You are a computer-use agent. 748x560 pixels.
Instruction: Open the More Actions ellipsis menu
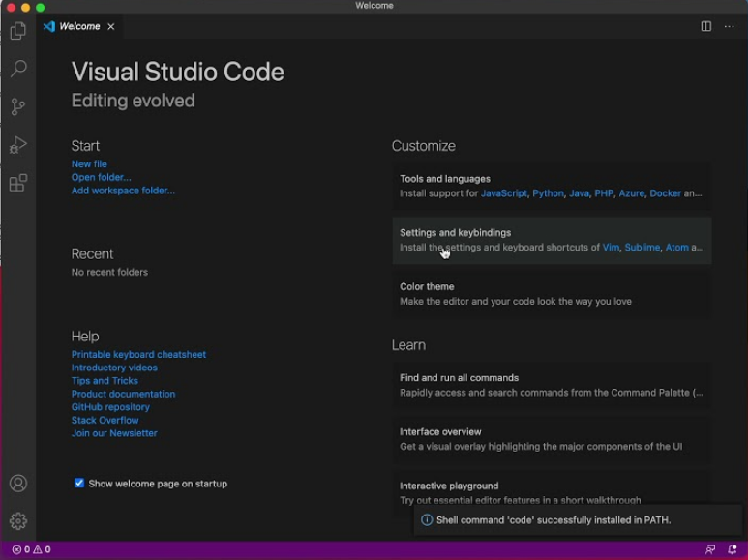(730, 26)
